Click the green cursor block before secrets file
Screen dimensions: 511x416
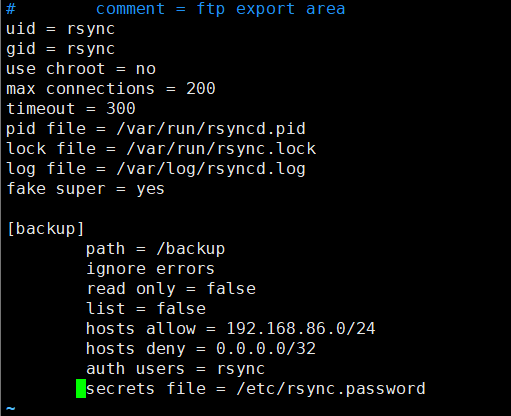(x=81, y=388)
